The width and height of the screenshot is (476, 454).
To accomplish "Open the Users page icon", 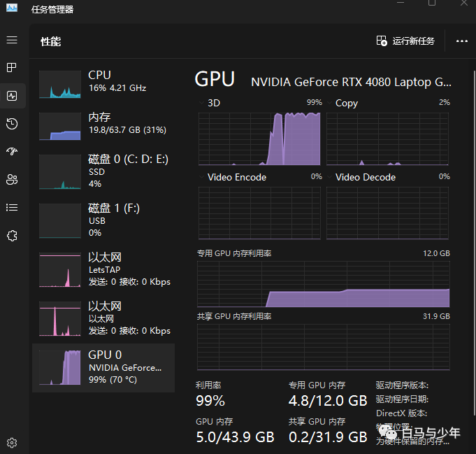I will [x=12, y=179].
